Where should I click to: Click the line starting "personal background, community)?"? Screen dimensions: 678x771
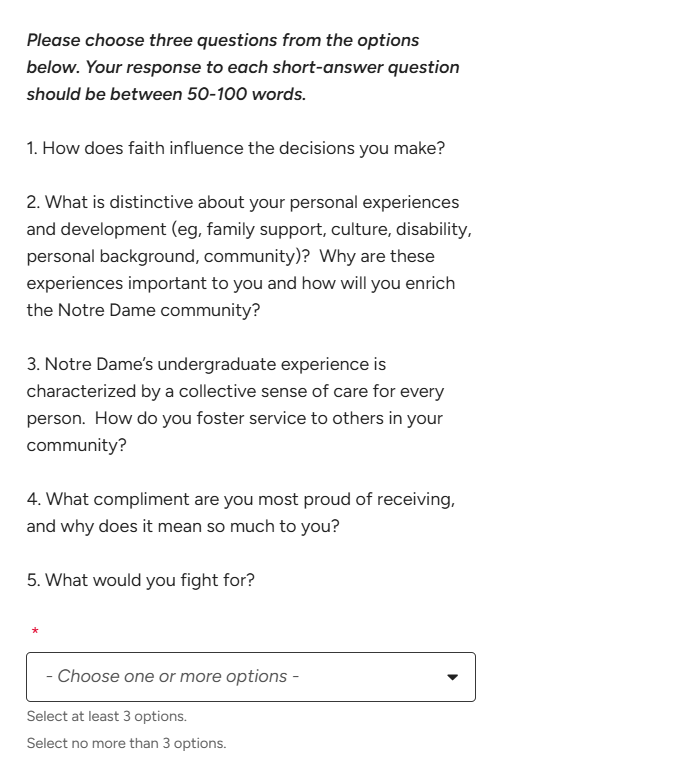coord(230,256)
